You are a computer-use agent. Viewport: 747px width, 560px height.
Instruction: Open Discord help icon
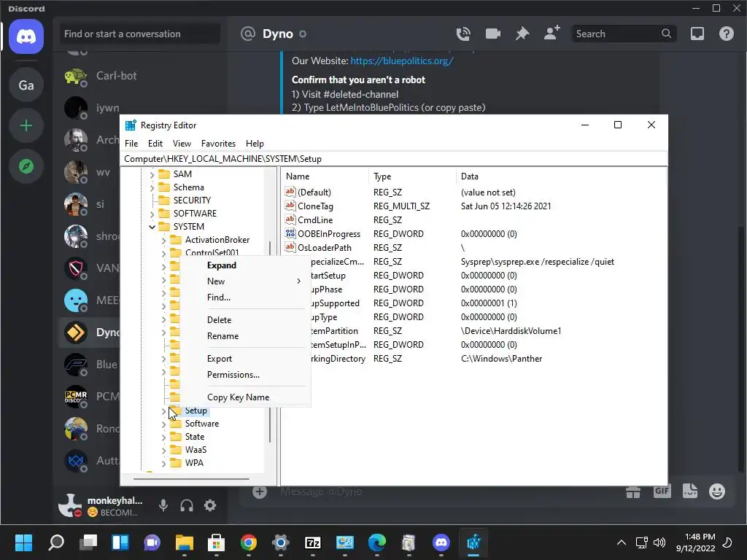[x=726, y=34]
